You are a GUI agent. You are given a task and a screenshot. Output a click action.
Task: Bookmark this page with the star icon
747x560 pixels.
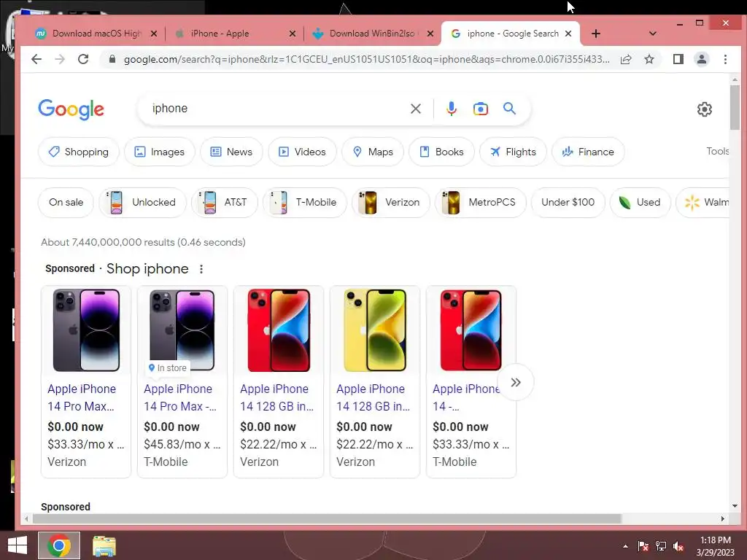(x=649, y=59)
